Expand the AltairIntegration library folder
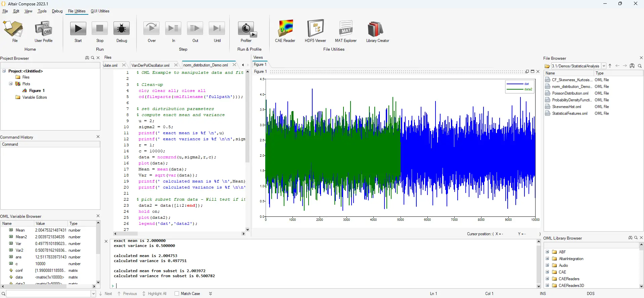Viewport: 644px width, 298px height. [x=547, y=259]
